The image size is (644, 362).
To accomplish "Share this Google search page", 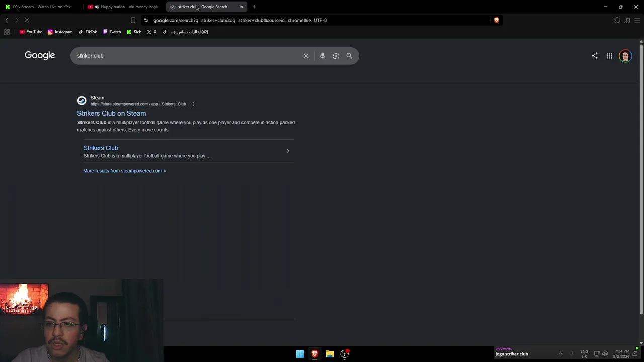I will (x=595, y=56).
